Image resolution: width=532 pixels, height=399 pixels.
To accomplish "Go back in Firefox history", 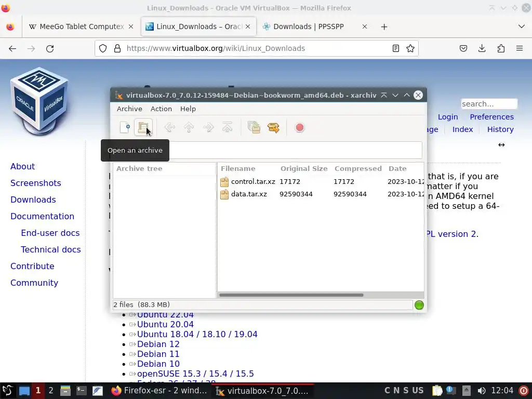I will [x=12, y=48].
